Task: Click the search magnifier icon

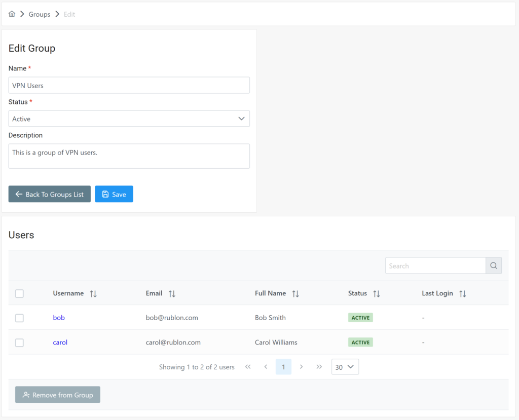Action: tap(494, 266)
